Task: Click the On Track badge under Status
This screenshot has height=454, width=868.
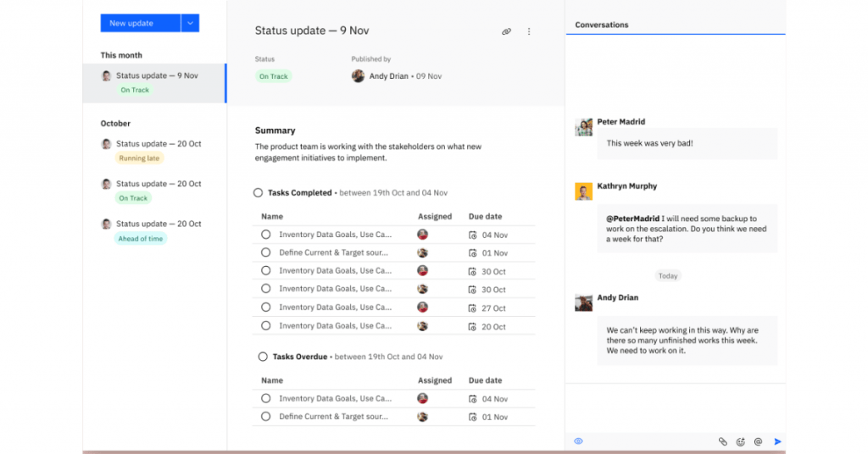Action: 274,76
